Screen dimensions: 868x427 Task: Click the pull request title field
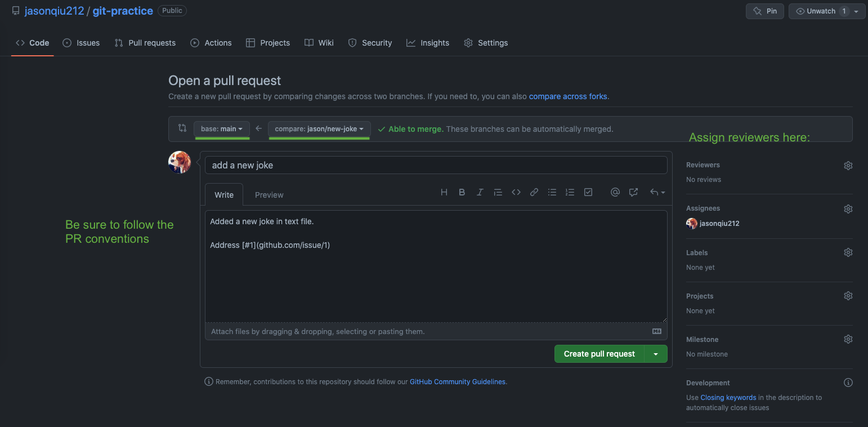[x=436, y=165]
